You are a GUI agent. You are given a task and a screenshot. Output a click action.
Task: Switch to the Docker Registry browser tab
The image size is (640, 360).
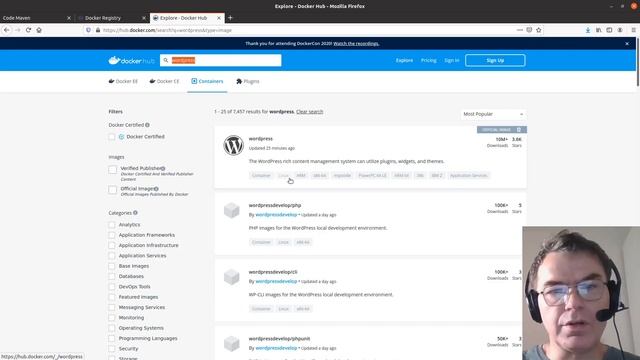(x=111, y=18)
